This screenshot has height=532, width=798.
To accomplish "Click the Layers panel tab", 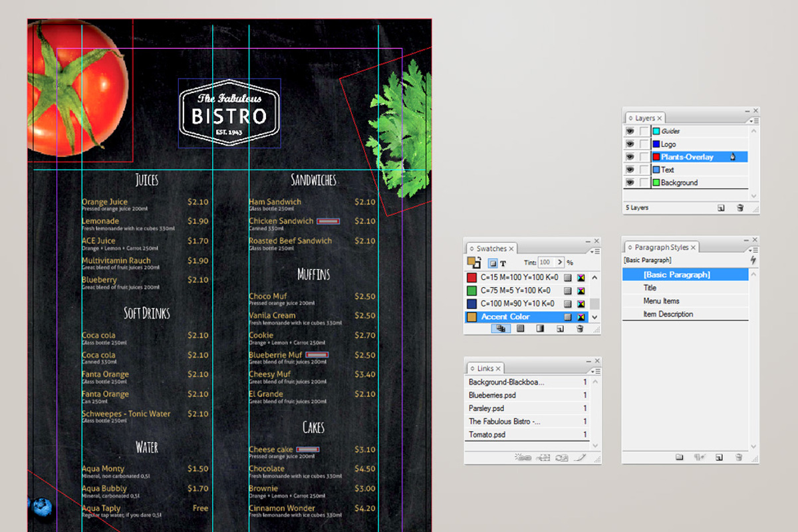I will click(644, 118).
